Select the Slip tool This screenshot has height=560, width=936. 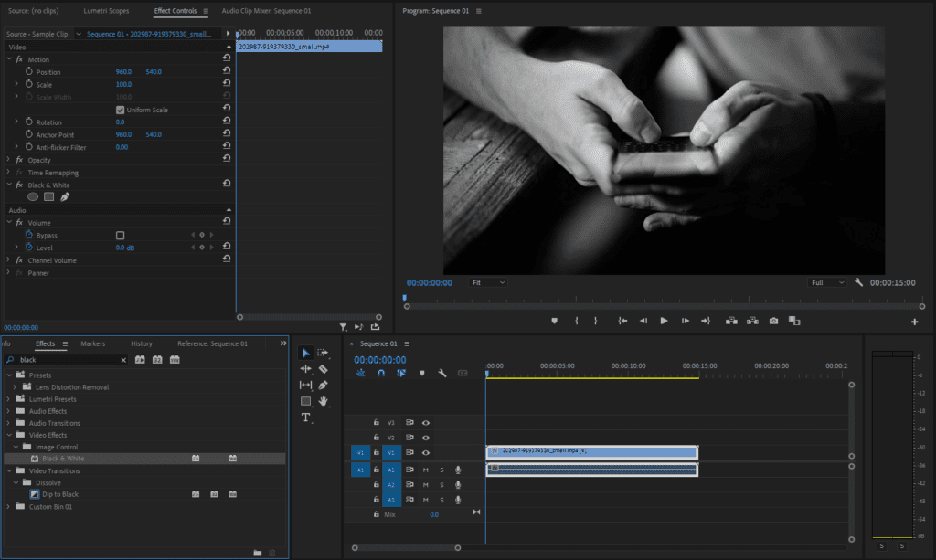(305, 386)
